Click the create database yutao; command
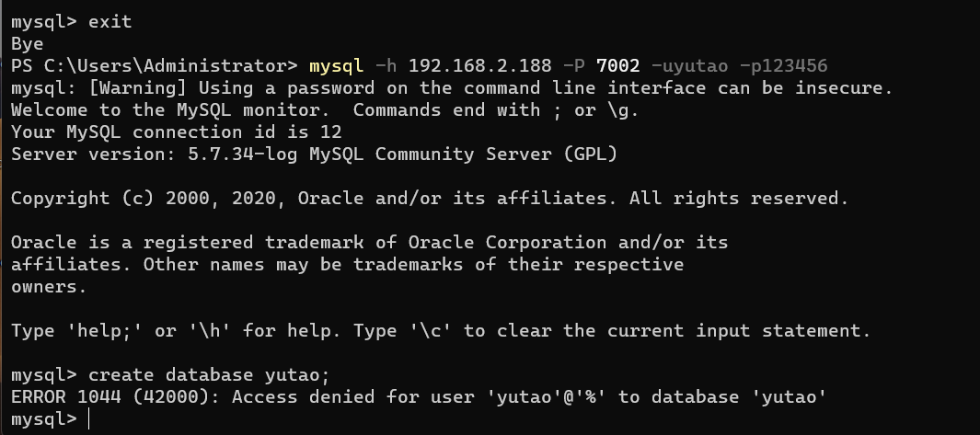 coord(209,375)
